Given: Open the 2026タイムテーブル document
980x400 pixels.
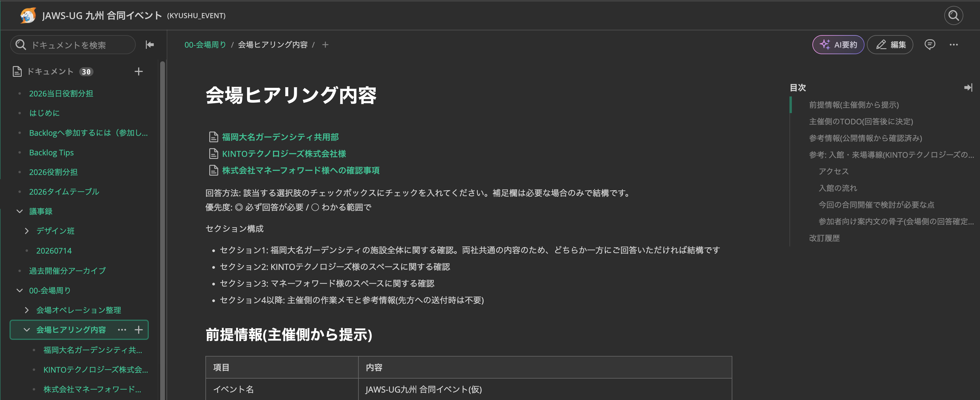Looking at the screenshot, I should click(x=64, y=192).
